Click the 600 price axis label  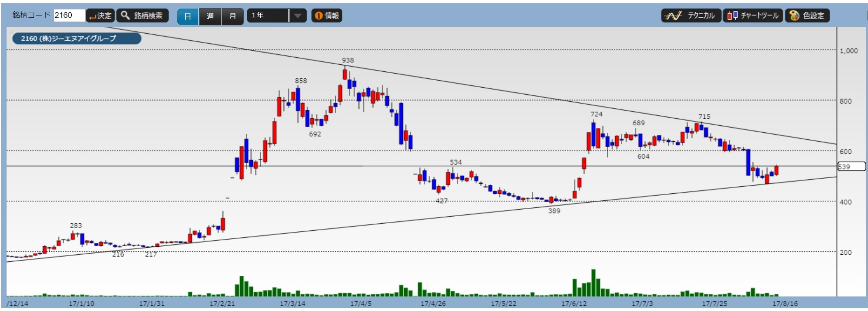coord(845,152)
